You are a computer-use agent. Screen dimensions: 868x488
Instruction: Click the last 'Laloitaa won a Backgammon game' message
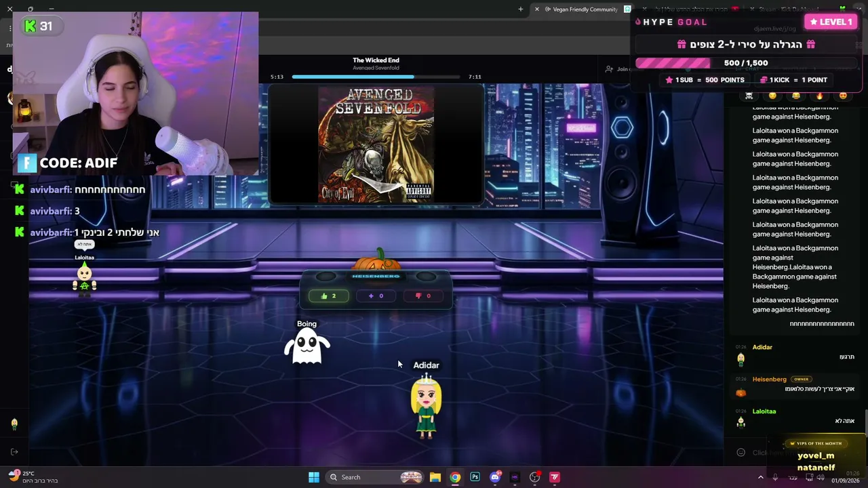click(x=795, y=305)
